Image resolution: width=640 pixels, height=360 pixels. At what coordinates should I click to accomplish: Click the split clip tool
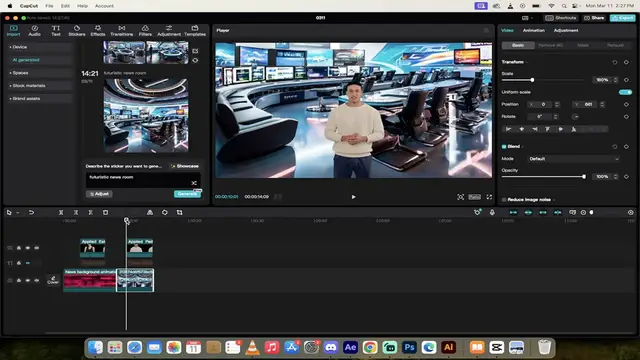pos(61,212)
